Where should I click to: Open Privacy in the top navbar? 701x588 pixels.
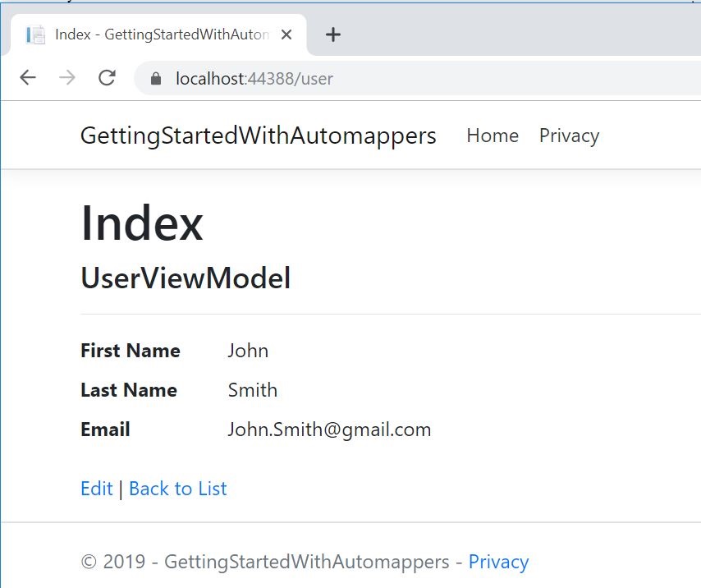tap(569, 136)
